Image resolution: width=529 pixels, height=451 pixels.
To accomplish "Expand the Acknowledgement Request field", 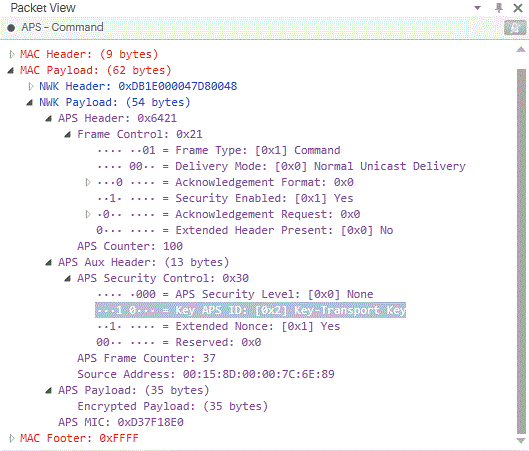I will (x=88, y=214).
